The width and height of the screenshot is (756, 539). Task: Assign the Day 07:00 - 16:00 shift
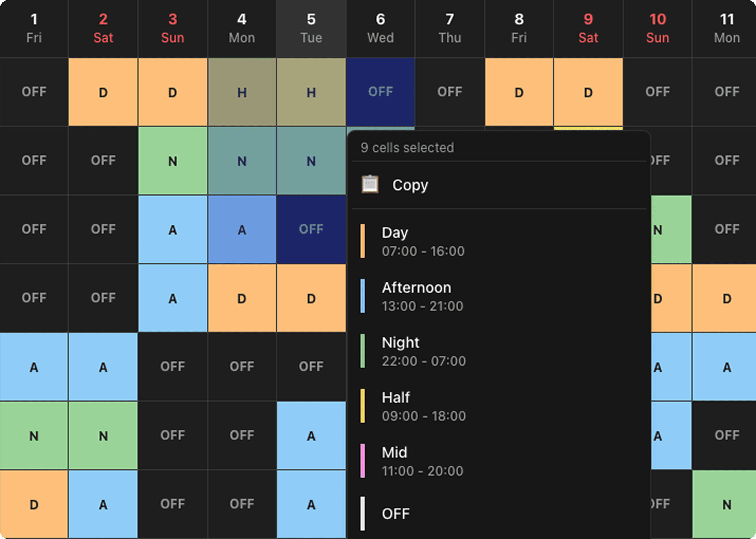pos(423,241)
